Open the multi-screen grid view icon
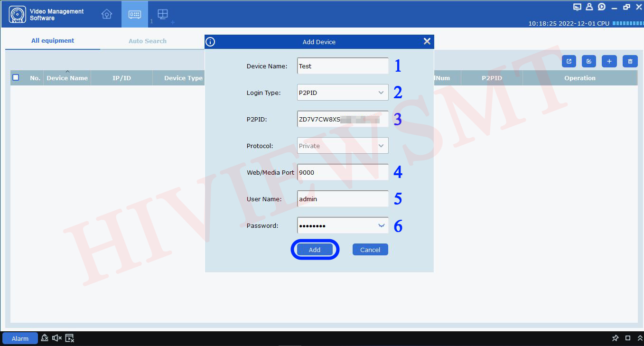The height and width of the screenshot is (346, 644). coord(163,14)
